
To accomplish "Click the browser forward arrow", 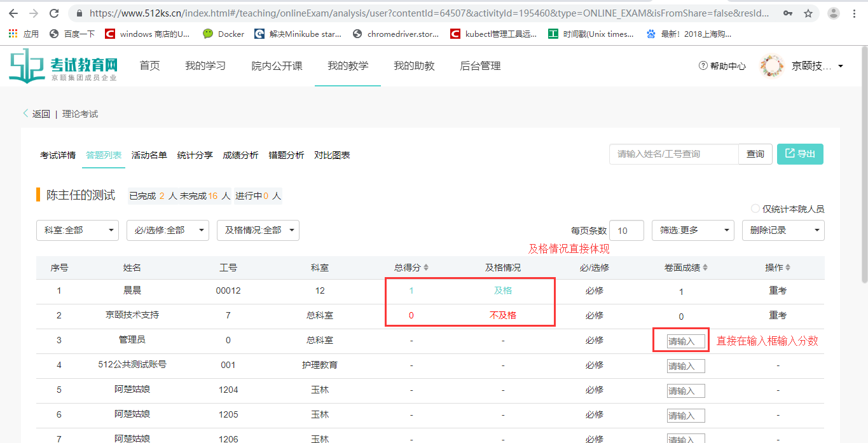I will [x=34, y=13].
